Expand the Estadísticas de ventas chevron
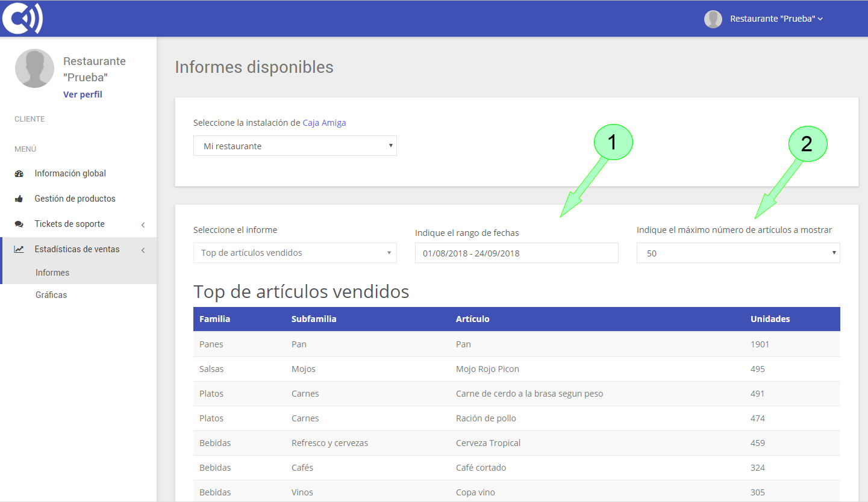868x502 pixels. click(x=143, y=249)
